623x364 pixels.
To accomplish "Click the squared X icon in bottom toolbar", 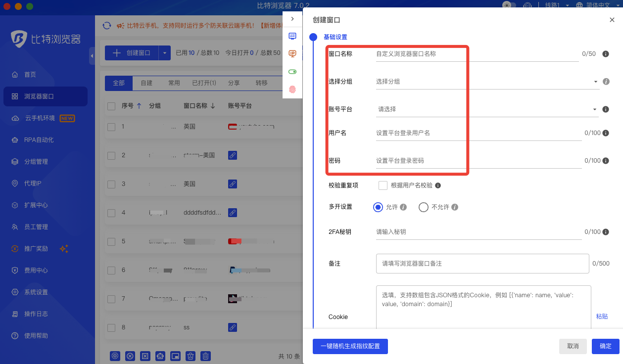I will [x=145, y=356].
